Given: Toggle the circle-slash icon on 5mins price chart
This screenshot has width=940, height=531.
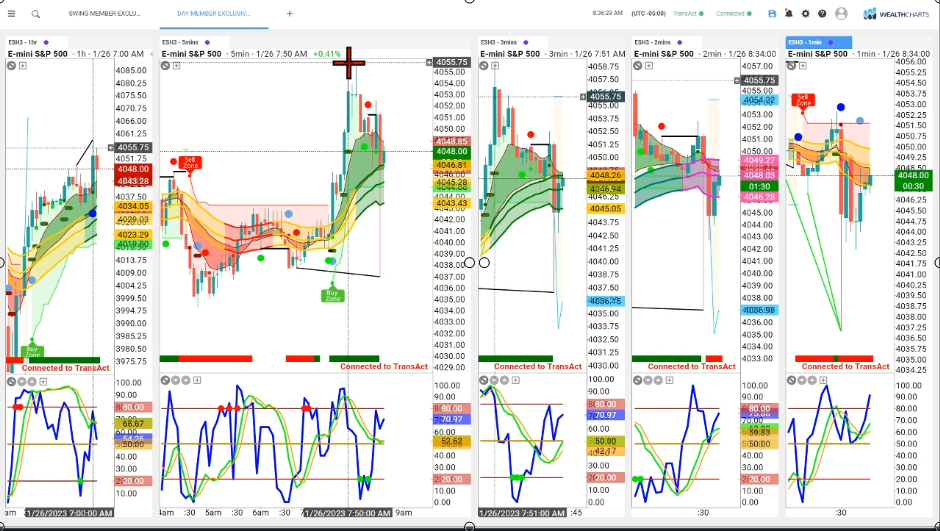Looking at the screenshot, I should pos(165,65).
